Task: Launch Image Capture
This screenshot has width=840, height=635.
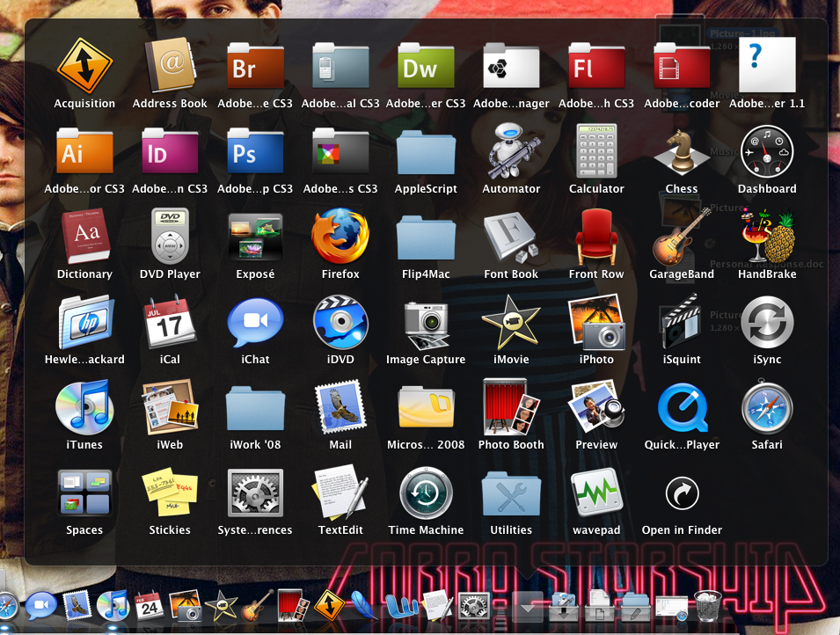Action: tap(426, 324)
